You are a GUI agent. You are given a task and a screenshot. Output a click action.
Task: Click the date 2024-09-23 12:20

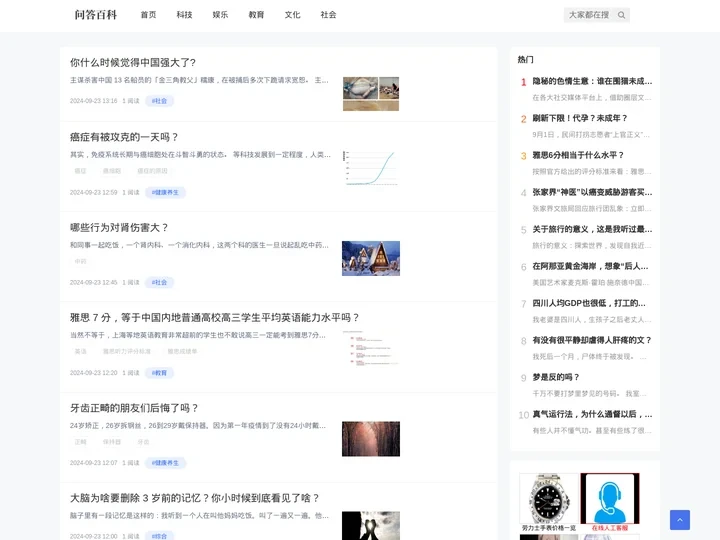pos(94,373)
